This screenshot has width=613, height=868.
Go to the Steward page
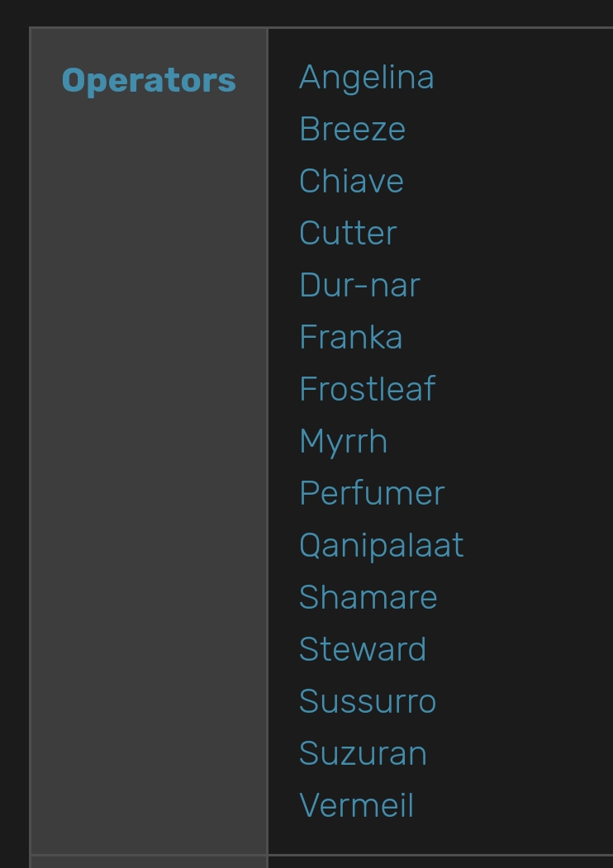click(x=362, y=649)
